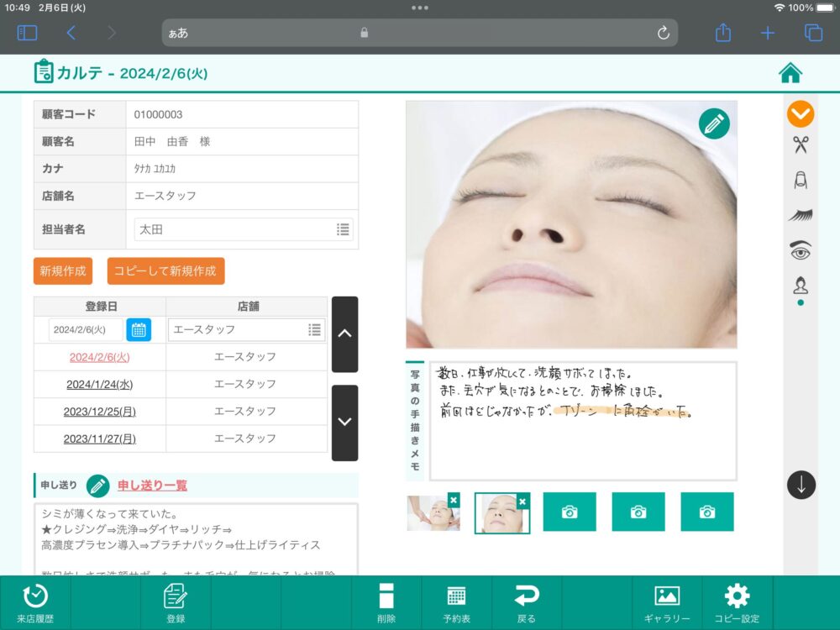Expand the orange chevron sidebar toggle
Viewport: 840px width, 630px height.
(801, 113)
